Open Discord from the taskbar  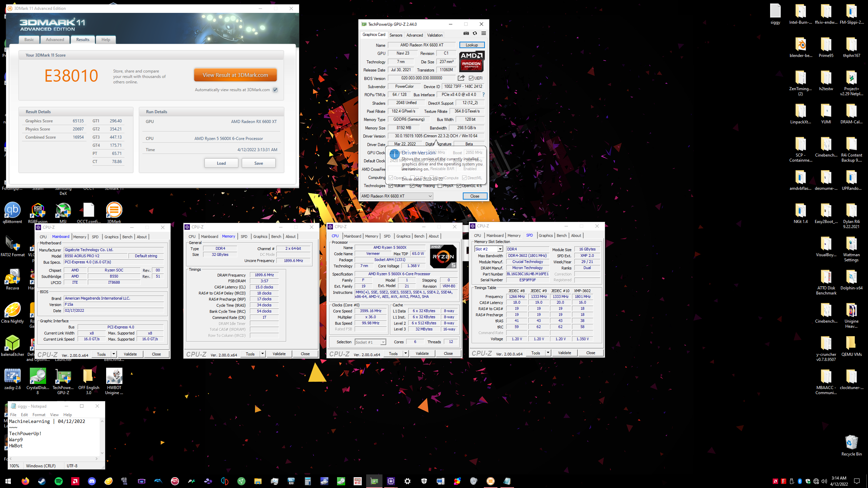(92, 481)
